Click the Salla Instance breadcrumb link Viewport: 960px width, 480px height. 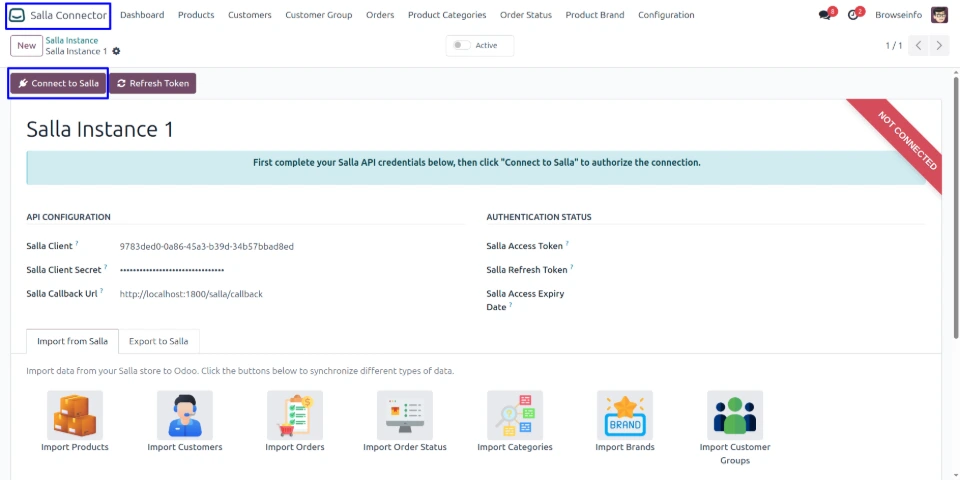pos(72,40)
